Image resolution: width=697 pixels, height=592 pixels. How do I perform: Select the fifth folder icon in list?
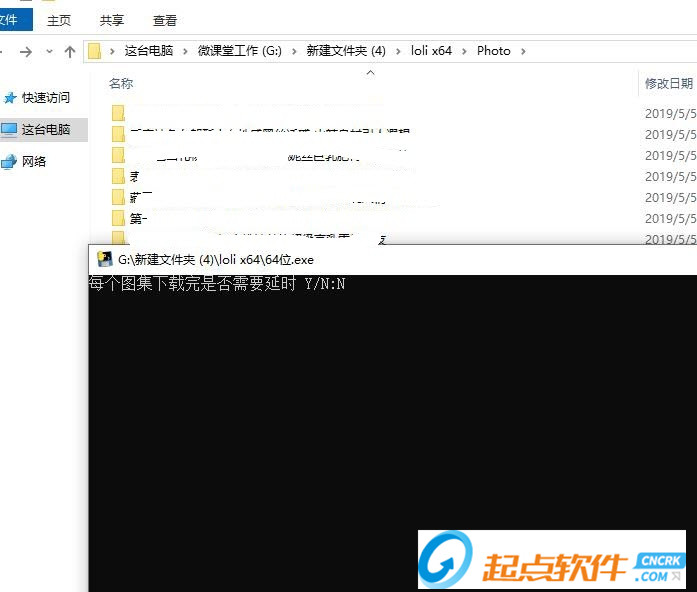point(118,197)
